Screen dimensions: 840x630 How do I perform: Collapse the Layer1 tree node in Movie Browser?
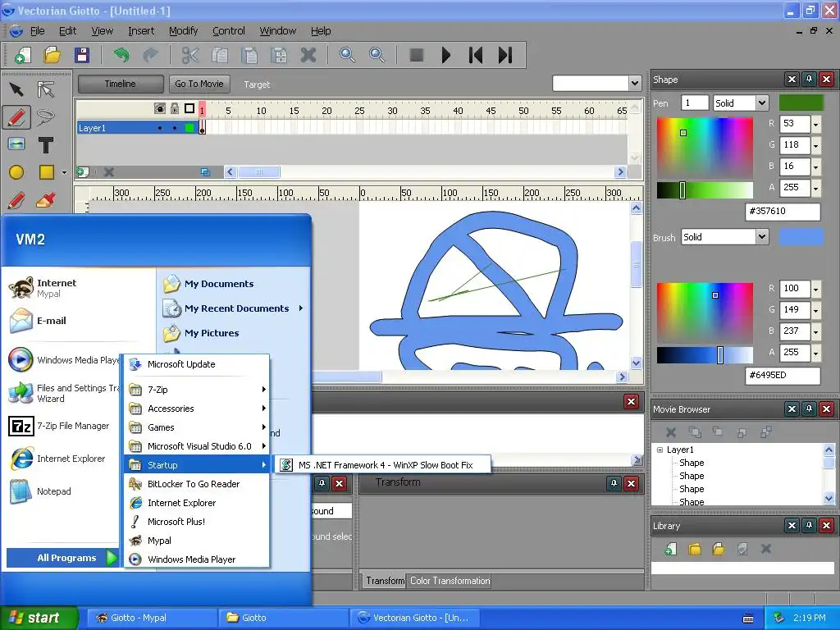click(x=660, y=450)
